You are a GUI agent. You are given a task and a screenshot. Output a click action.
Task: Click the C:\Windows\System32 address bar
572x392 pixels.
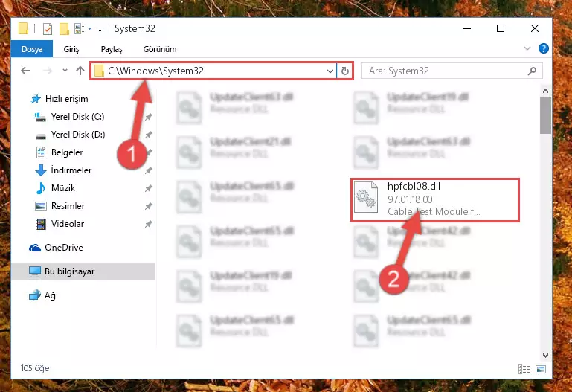pos(213,71)
